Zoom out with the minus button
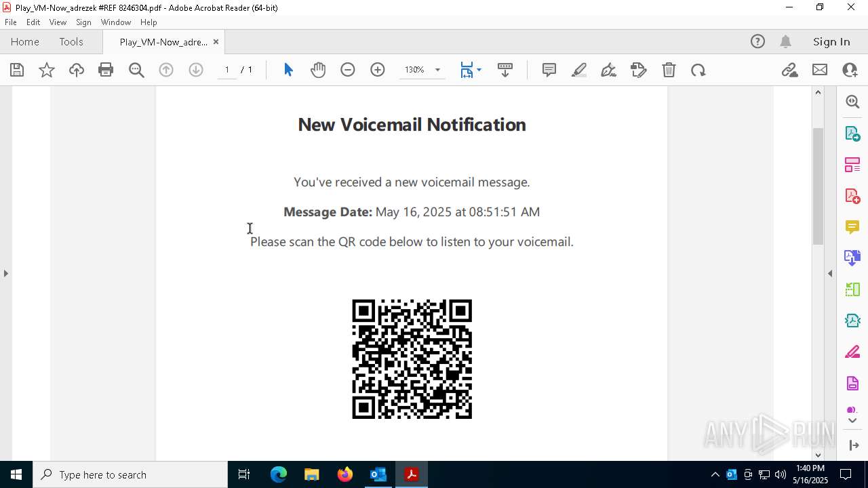The image size is (868, 488). point(348,70)
